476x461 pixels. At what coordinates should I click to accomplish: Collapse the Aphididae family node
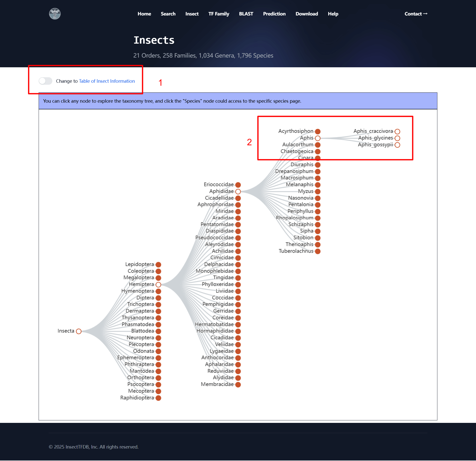click(238, 191)
